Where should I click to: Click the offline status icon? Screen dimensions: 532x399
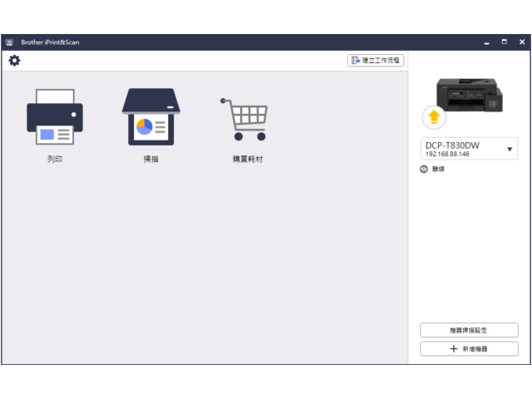424,169
